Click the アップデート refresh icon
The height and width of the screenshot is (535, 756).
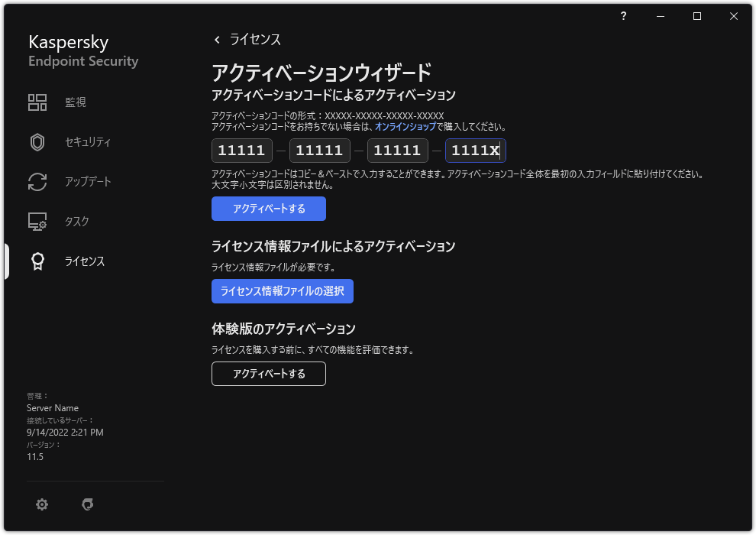37,181
